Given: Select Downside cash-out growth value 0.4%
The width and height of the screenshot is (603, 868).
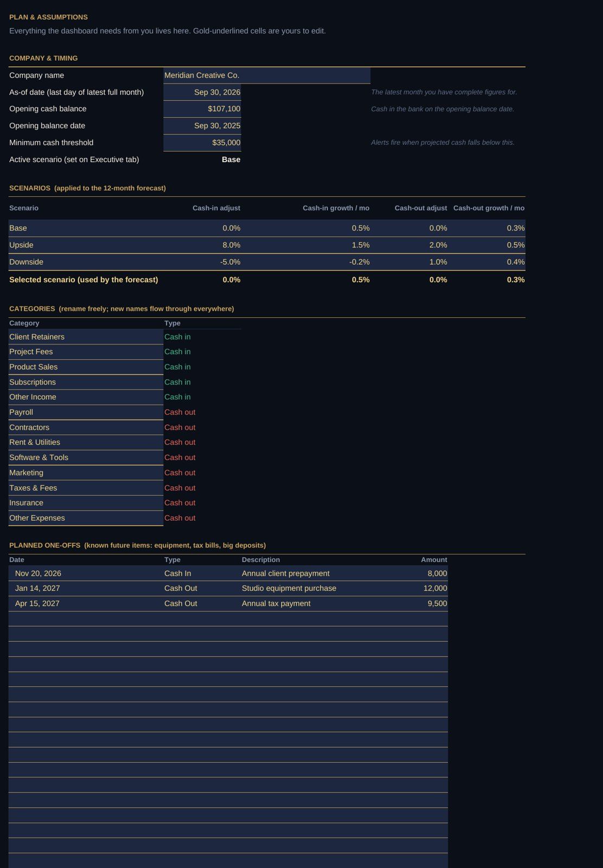Looking at the screenshot, I should coord(487,262).
